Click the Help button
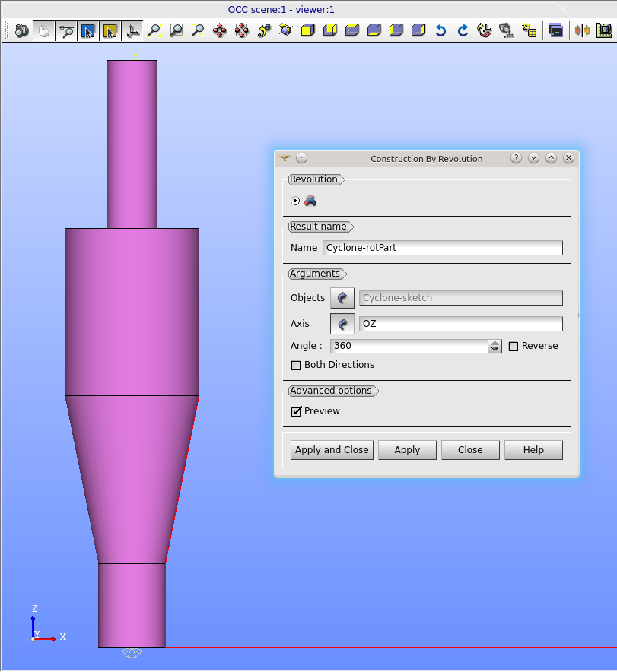The height and width of the screenshot is (672, 617). pyautogui.click(x=533, y=450)
